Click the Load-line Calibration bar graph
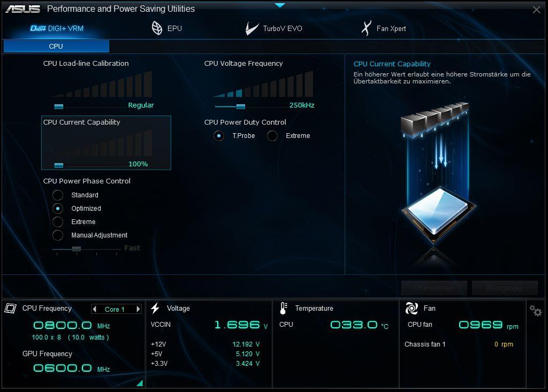548x392 pixels. tap(102, 84)
